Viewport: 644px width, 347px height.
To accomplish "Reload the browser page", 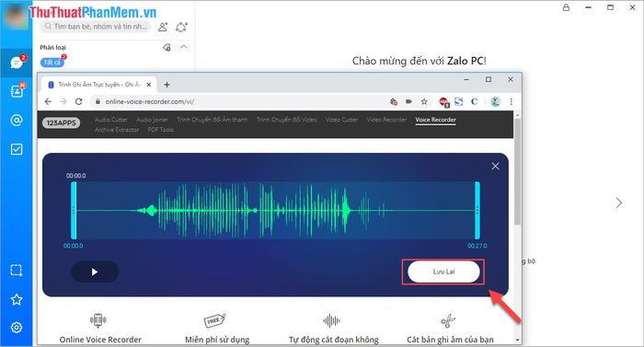I will coord(78,101).
